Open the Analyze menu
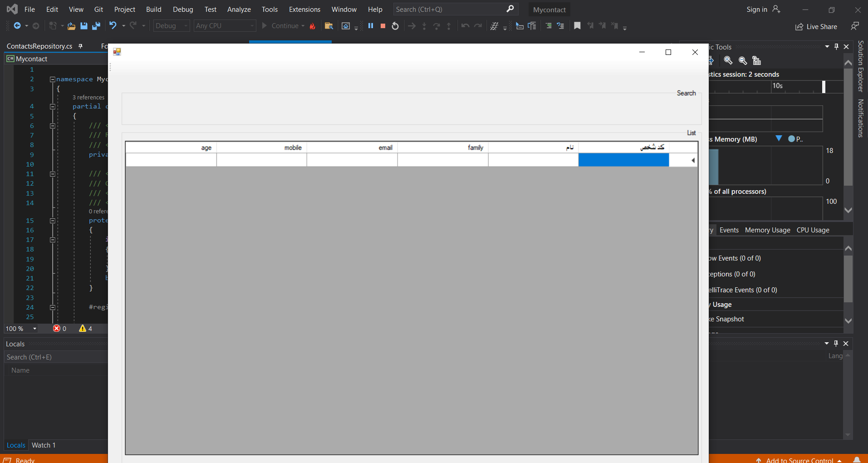This screenshot has height=463, width=868. (x=239, y=9)
